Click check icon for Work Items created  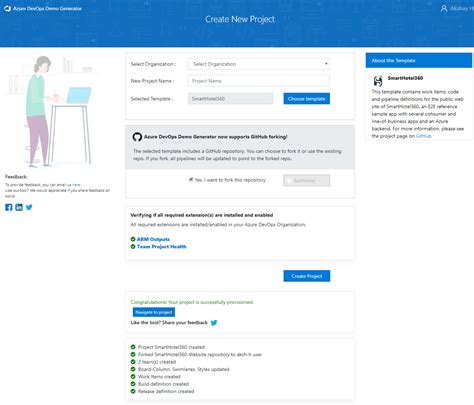133,376
